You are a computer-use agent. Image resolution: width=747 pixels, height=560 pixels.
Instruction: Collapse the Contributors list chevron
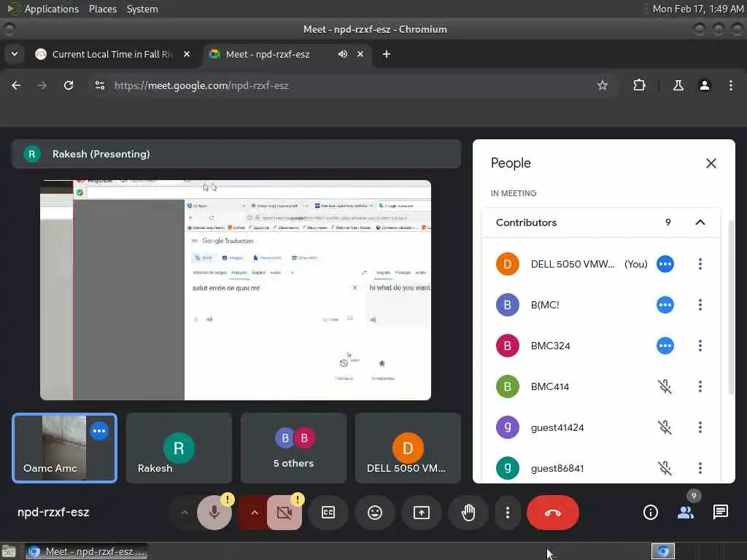click(700, 222)
